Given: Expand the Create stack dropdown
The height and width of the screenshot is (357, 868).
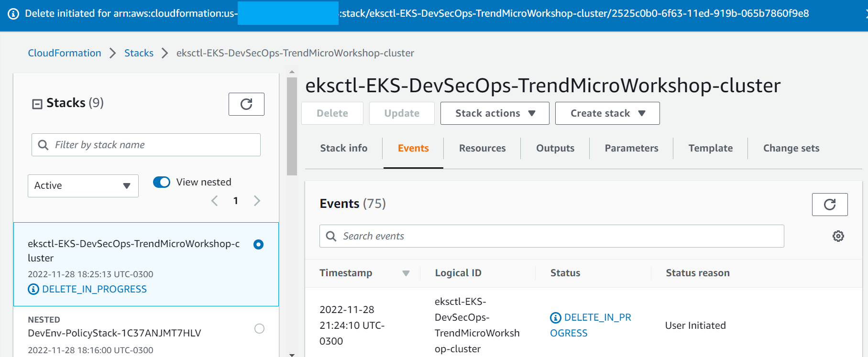Looking at the screenshot, I should point(607,113).
